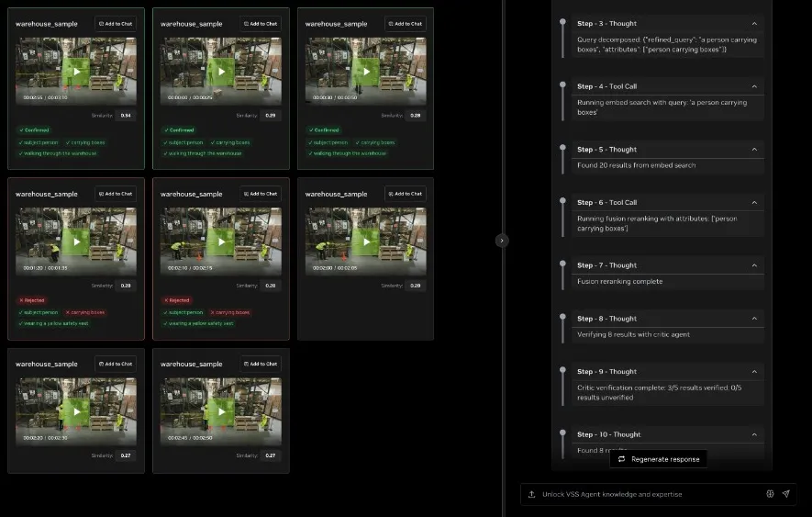The width and height of the screenshot is (812, 517).
Task: Collapse Step 10 Thought chevron
Action: click(x=754, y=434)
